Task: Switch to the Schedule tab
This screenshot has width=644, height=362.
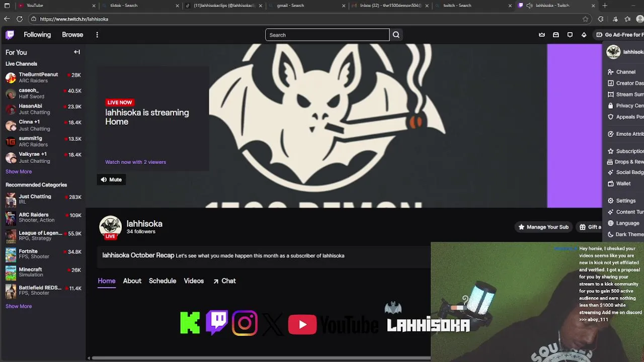Action: click(163, 281)
